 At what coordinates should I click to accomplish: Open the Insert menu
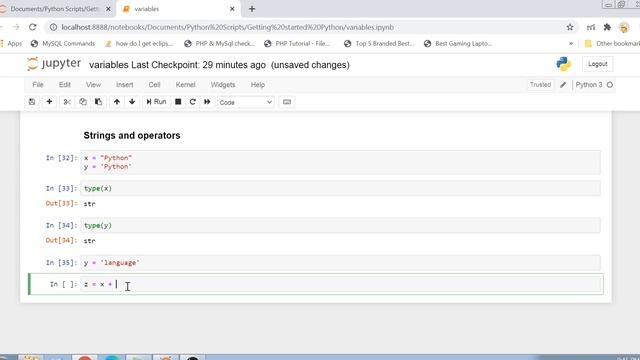point(124,84)
